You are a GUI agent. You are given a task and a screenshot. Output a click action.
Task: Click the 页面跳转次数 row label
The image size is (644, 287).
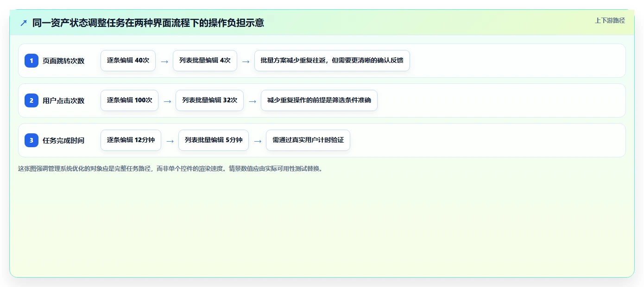click(63, 61)
